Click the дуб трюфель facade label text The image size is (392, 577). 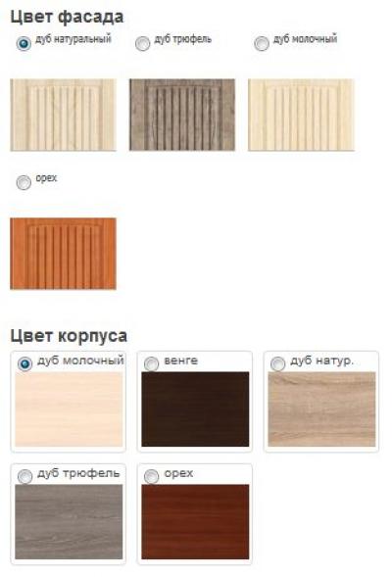pos(183,39)
